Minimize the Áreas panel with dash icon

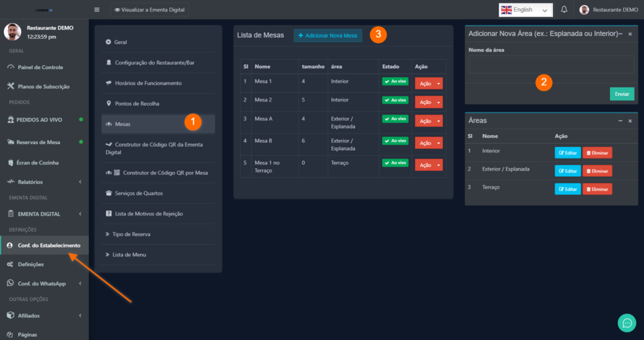621,120
